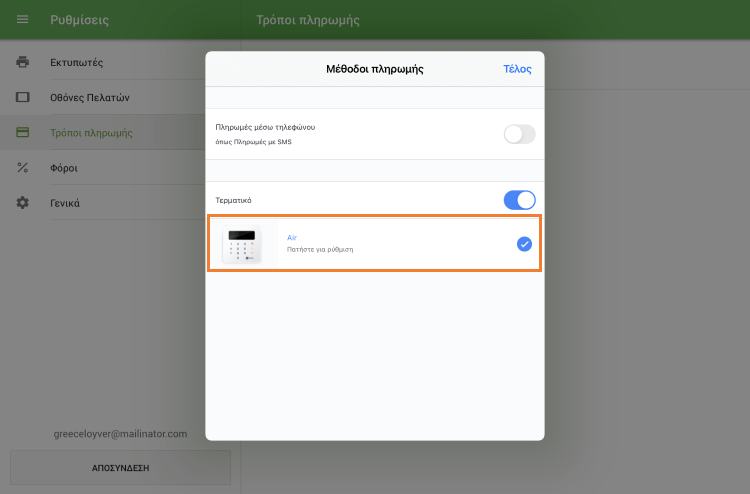Viewport: 750px width, 494px height.
Task: Switch to the Γενικά settings section
Action: (65, 203)
